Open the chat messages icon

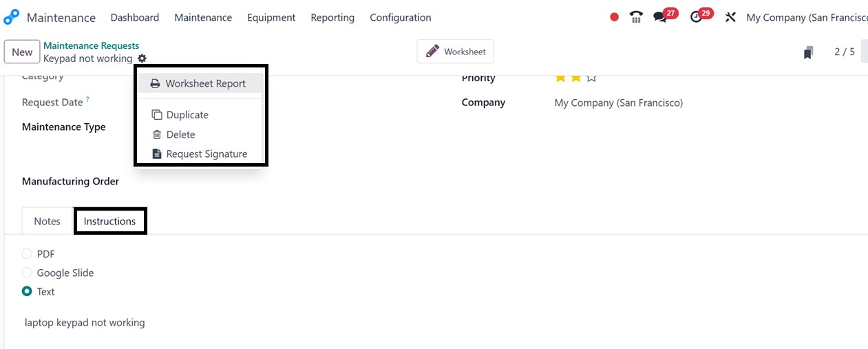[660, 17]
